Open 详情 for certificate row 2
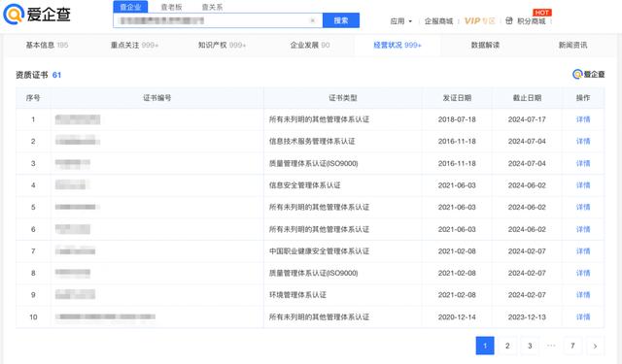This screenshot has height=364, width=622. [583, 141]
